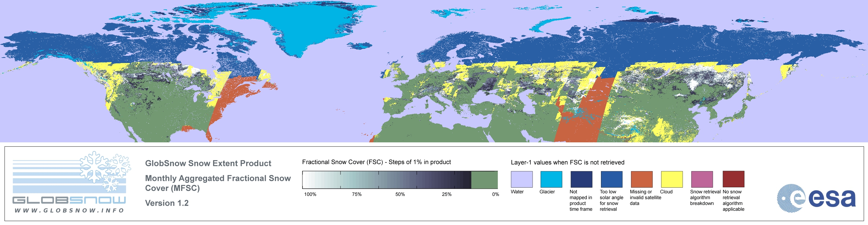This screenshot has height=225, width=868.
Task: Click 'Layer-1 values when FSC is not retrieved' heading
Action: coord(568,163)
